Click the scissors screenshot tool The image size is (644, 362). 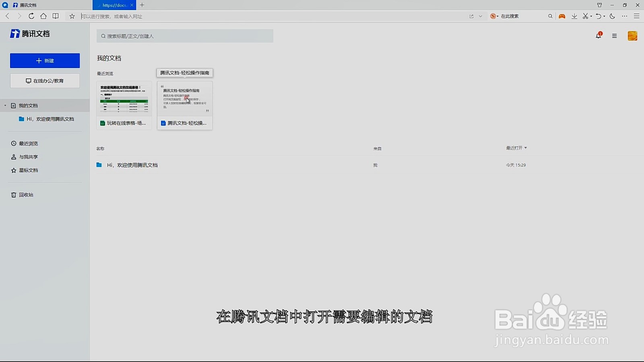click(x=586, y=16)
